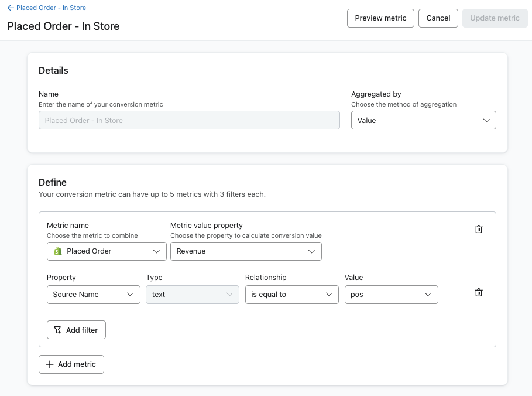Open the pos value dropdown
Image resolution: width=532 pixels, height=396 pixels.
point(391,295)
